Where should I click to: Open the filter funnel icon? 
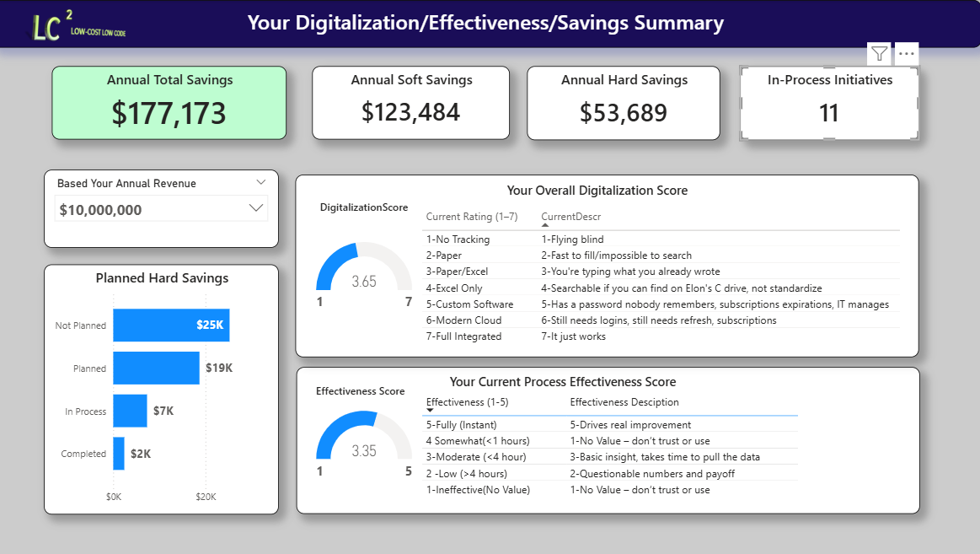point(878,53)
